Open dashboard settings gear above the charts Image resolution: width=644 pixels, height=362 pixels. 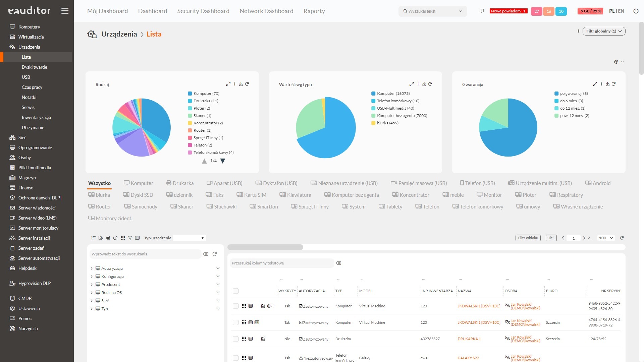point(616,62)
